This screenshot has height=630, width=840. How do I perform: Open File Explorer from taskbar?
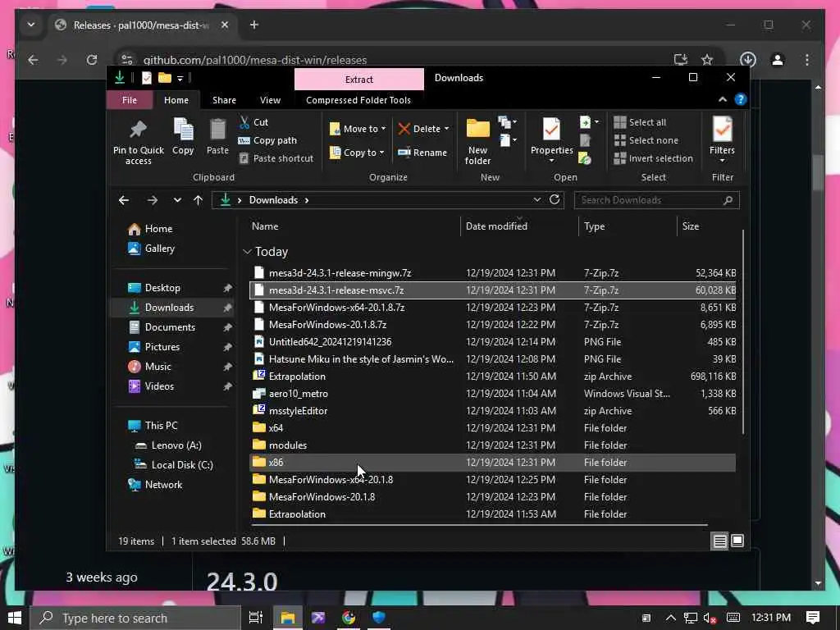(288, 618)
